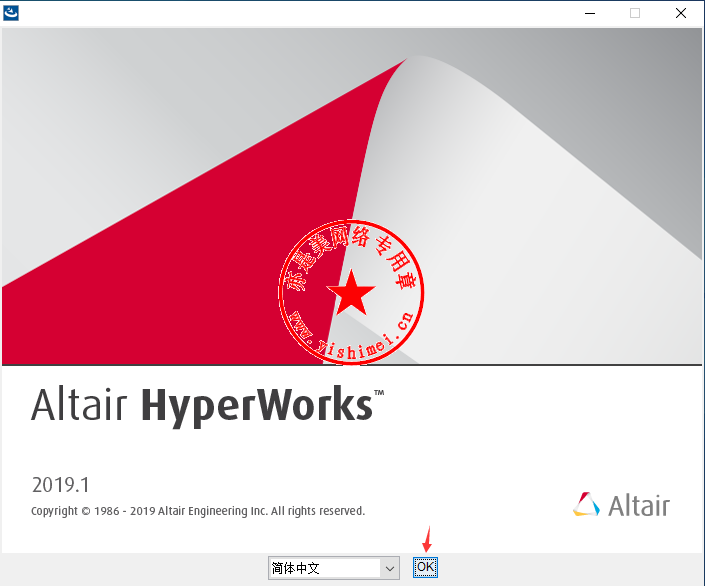Open the 简体中文 language dropdown

click(x=334, y=568)
